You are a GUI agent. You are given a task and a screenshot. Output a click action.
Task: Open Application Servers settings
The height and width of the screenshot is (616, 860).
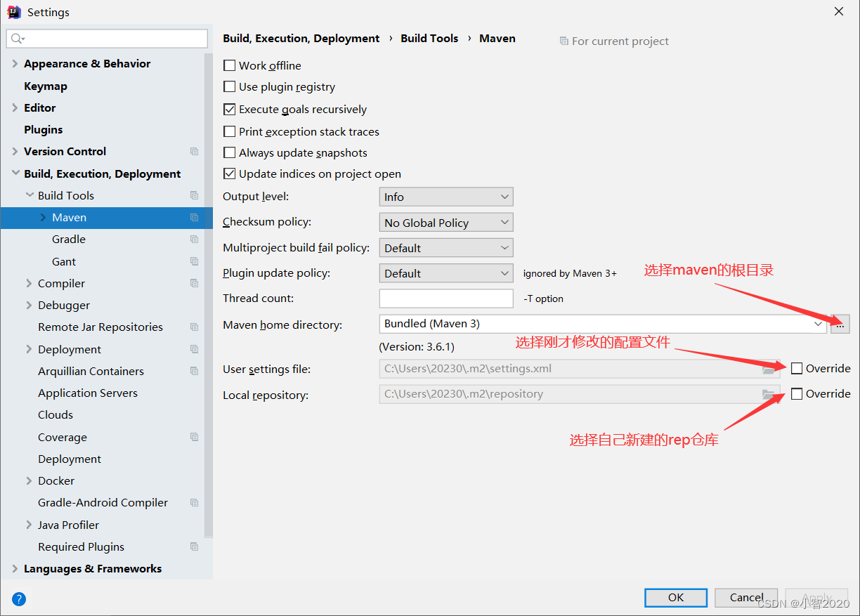88,393
